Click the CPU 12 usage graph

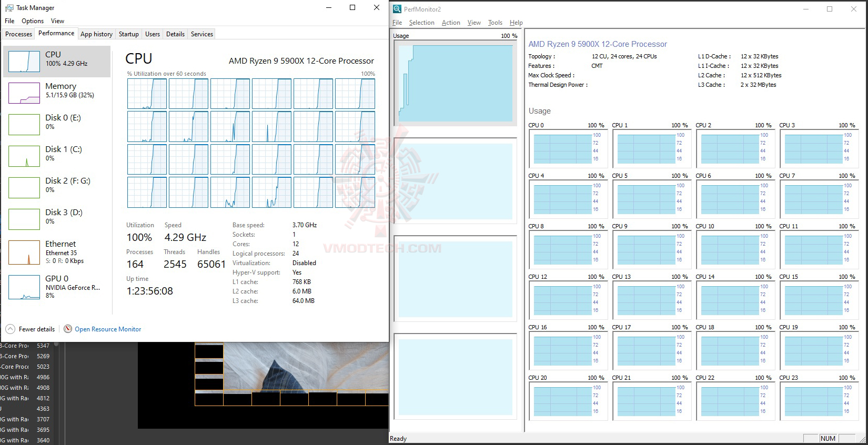[x=568, y=300]
